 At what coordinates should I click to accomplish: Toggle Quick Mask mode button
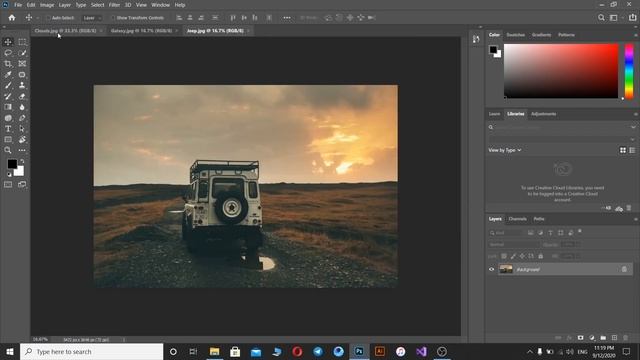[8, 184]
